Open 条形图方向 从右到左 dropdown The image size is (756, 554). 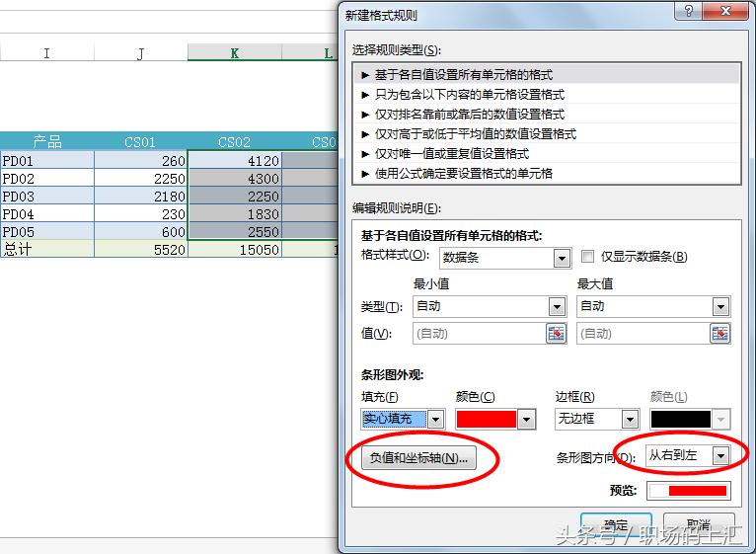coord(720,455)
